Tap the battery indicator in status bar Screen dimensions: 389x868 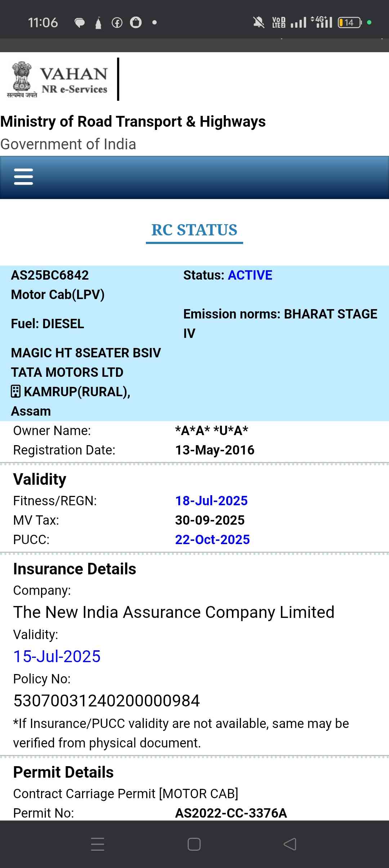(349, 23)
